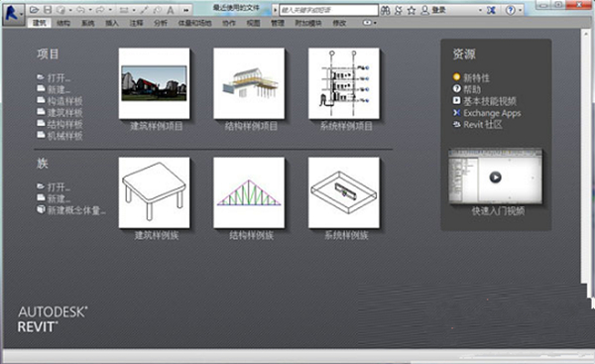The width and height of the screenshot is (595, 364).
Task: Expand the quick access toolbar overflow arrows
Action: (x=186, y=10)
